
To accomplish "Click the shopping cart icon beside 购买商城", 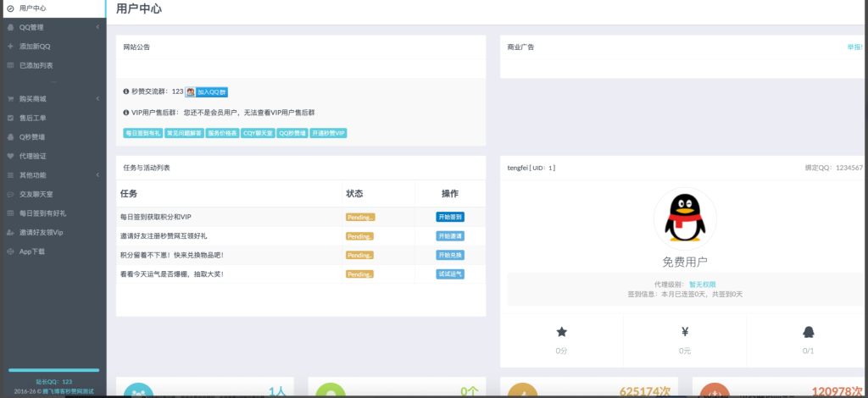I will coord(10,98).
